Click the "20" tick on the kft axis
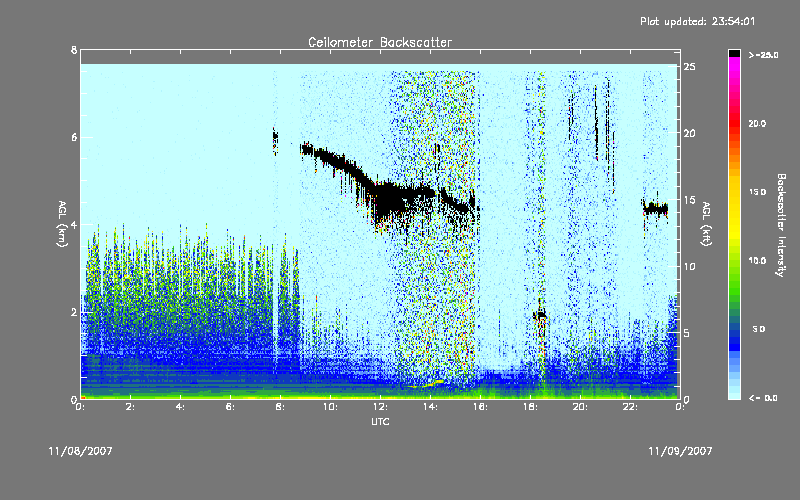Screen dimensions: 800x500 [689, 133]
